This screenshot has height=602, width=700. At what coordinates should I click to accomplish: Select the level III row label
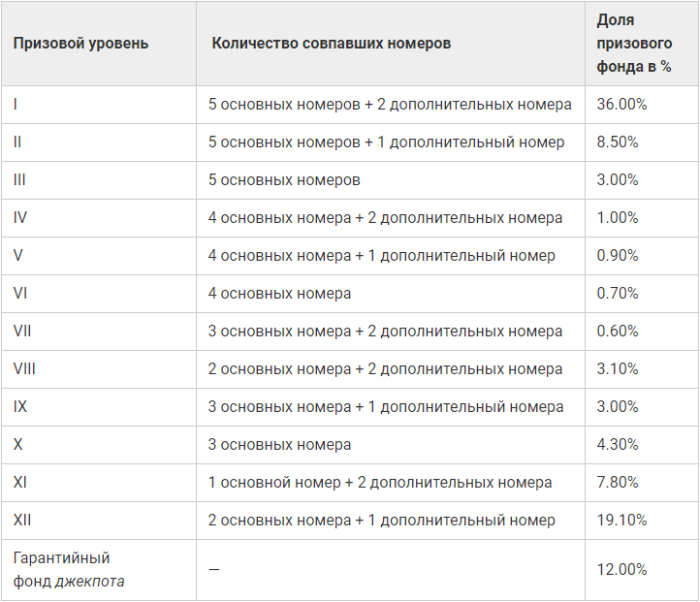(19, 180)
